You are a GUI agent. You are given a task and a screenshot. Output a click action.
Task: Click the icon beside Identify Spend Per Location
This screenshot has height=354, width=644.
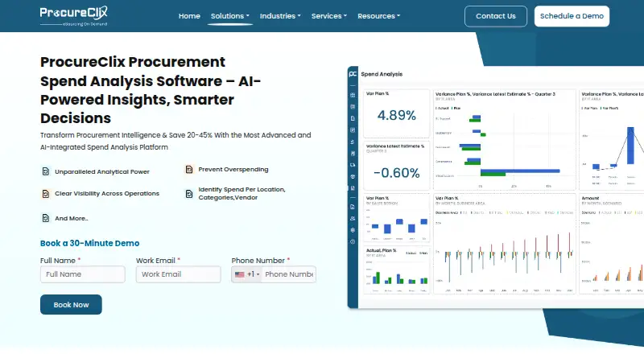pos(189,193)
